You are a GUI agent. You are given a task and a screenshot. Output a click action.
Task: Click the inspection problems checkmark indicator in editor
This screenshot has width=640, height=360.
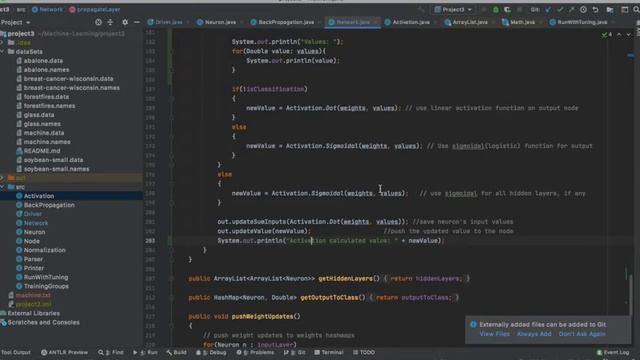coord(606,35)
